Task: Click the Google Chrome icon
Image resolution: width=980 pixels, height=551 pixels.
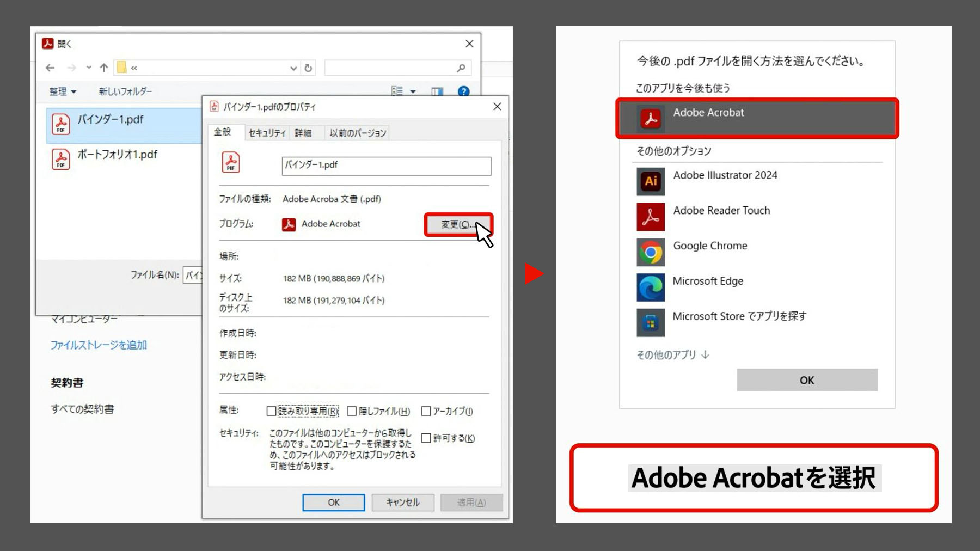Action: (651, 252)
